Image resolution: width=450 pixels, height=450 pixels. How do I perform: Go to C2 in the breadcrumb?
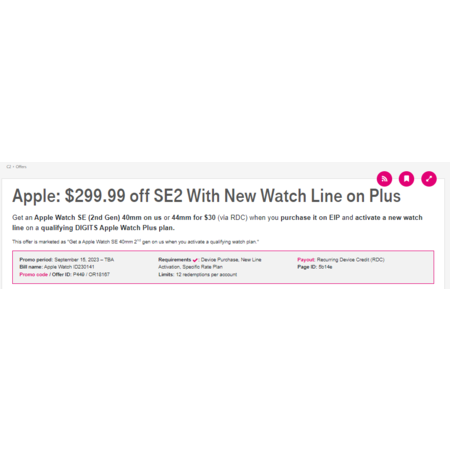point(9,167)
